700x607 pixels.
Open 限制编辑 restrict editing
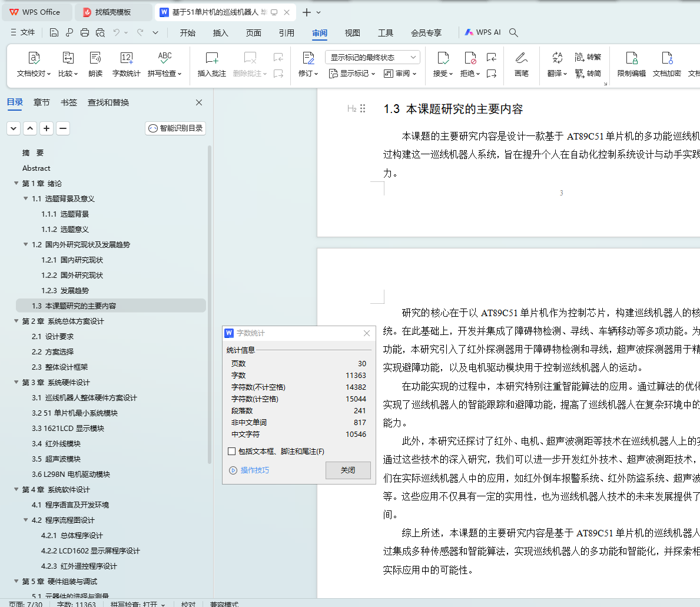(632, 64)
